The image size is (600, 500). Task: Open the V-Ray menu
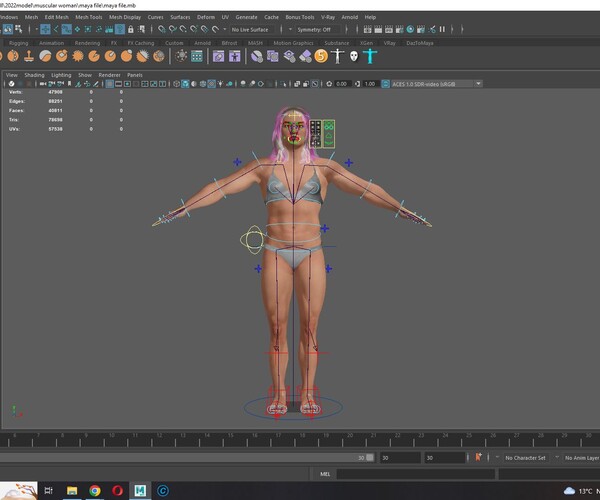pos(328,17)
